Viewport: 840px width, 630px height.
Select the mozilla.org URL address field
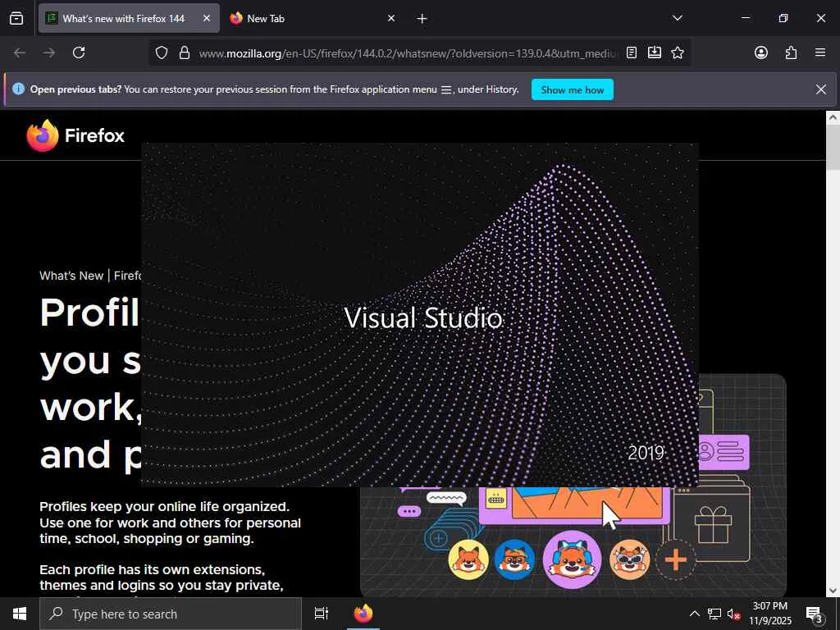[x=407, y=53]
